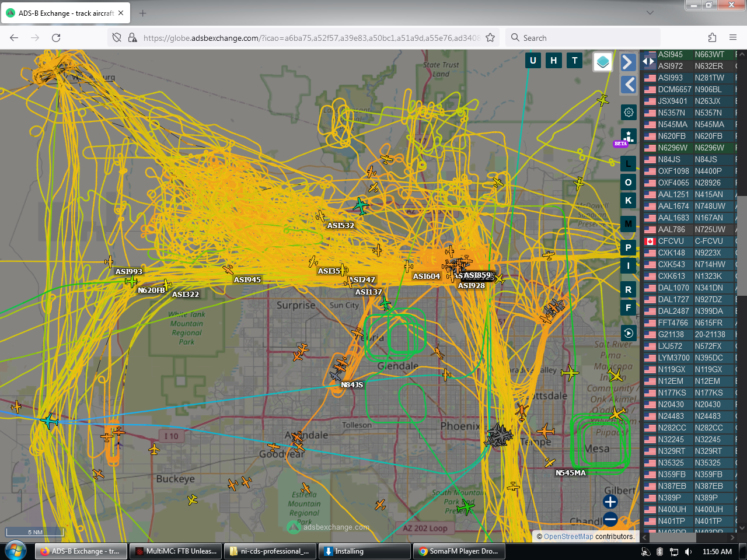
Task: Open the Firefox application menu
Action: tap(733, 38)
